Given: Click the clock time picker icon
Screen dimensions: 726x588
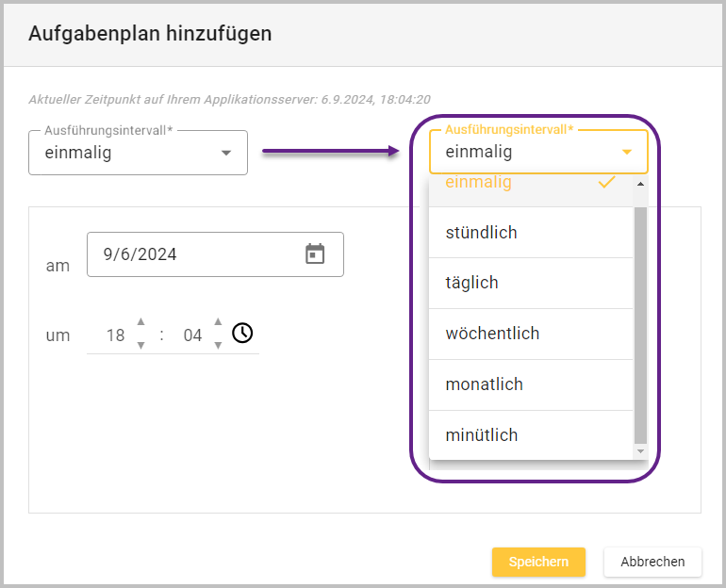Looking at the screenshot, I should coord(242,333).
